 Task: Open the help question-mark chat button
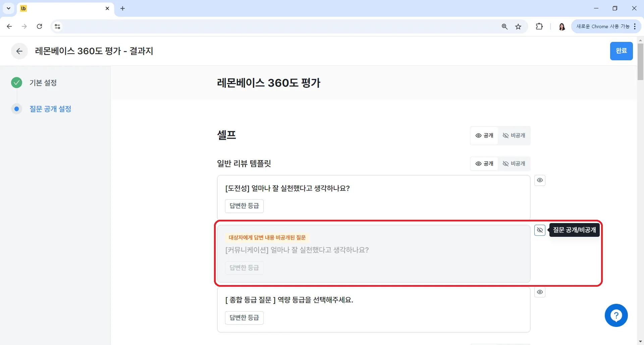[616, 315]
